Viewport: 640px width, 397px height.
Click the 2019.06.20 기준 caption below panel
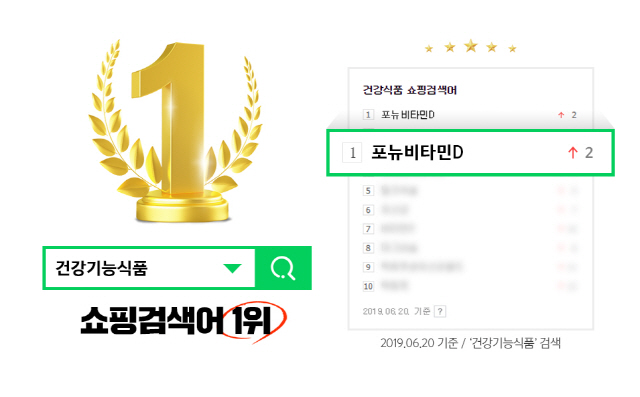point(470,343)
